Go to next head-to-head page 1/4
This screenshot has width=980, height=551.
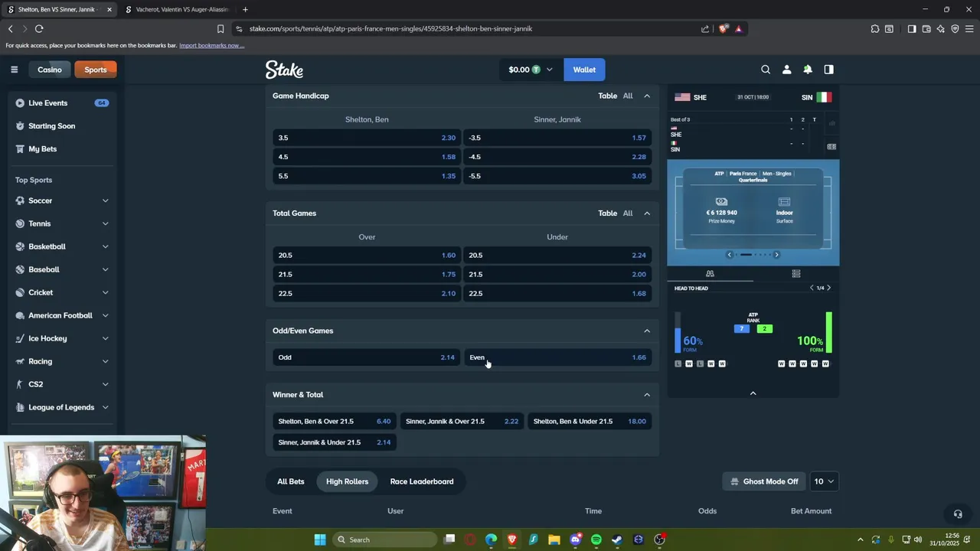[x=828, y=288]
